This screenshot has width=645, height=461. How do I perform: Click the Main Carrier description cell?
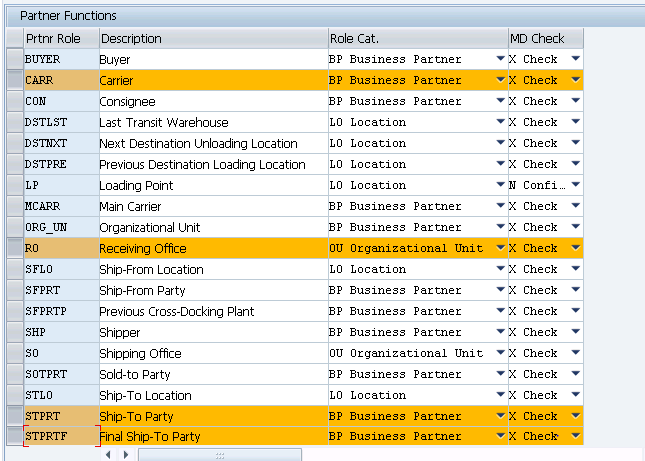(213, 206)
